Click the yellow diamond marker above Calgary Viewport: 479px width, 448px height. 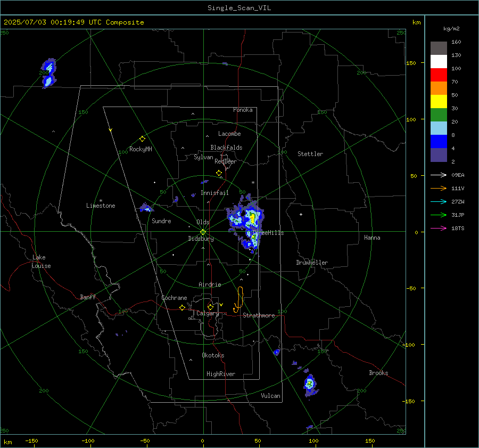210,307
